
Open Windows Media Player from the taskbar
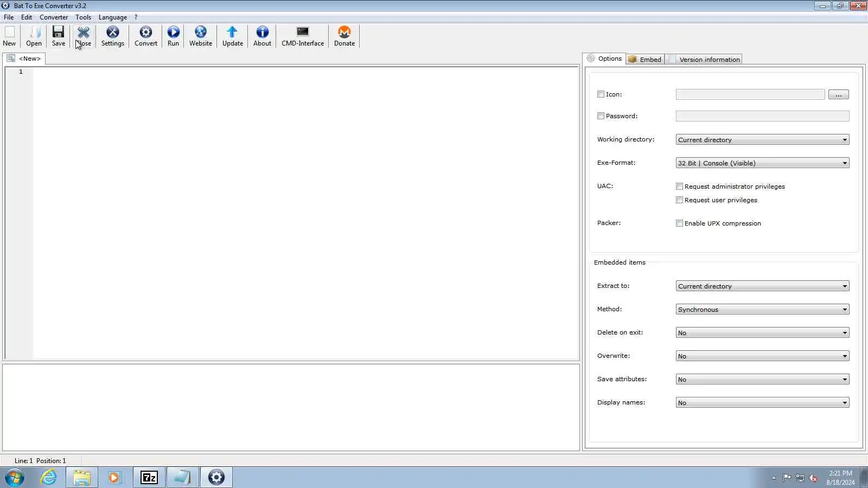click(x=114, y=478)
